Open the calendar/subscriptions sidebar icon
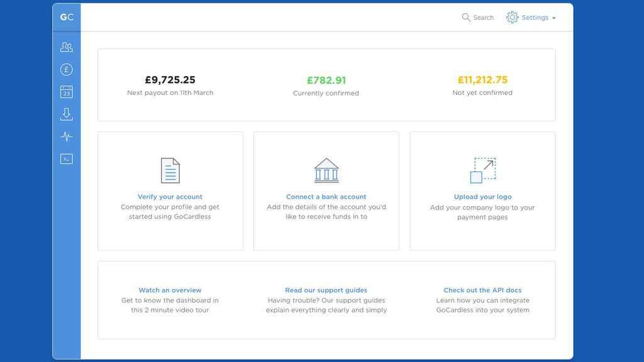This screenshot has height=362, width=644. click(66, 91)
